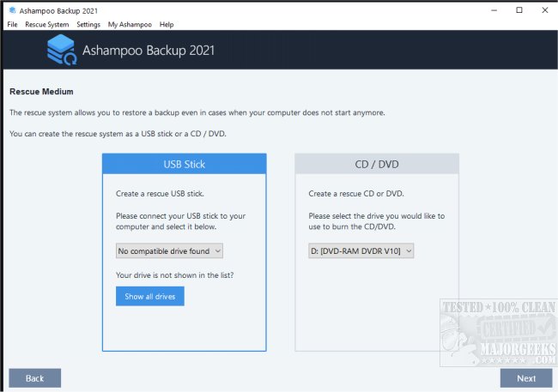Click the Show all drives button
558x392 pixels.
[x=150, y=296]
